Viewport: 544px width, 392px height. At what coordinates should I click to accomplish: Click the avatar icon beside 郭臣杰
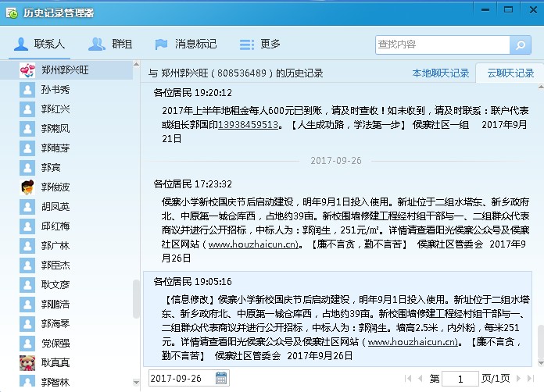27,265
